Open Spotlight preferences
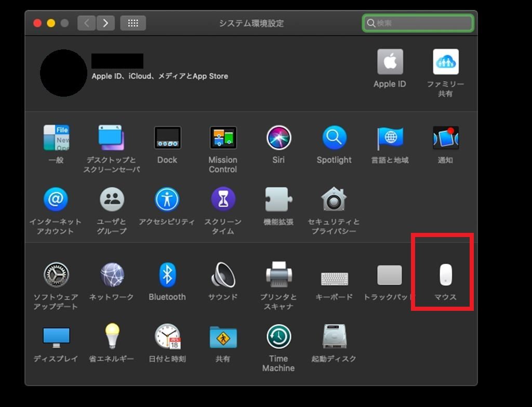532x407 pixels. click(334, 138)
